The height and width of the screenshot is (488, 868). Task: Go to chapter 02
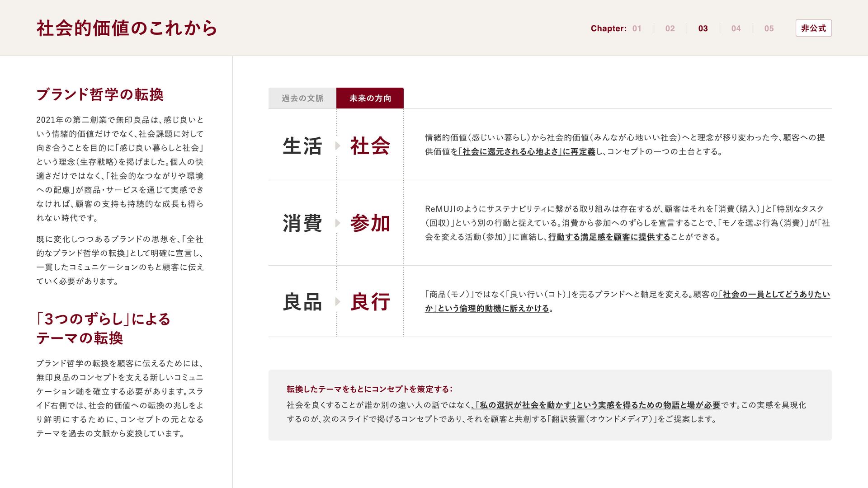coord(670,28)
